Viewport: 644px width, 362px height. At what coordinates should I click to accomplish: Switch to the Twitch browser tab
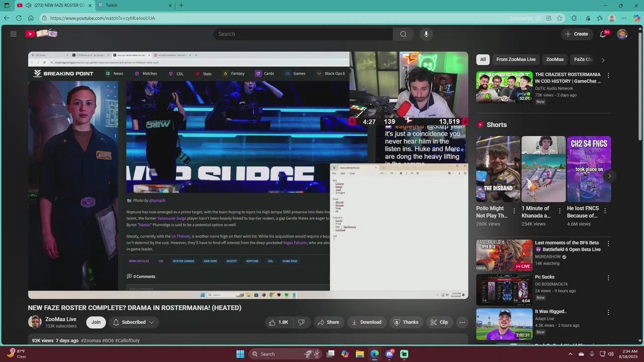coord(134,6)
